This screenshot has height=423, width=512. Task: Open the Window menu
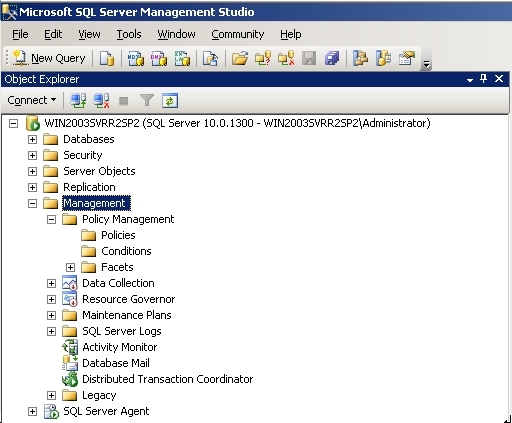[176, 34]
